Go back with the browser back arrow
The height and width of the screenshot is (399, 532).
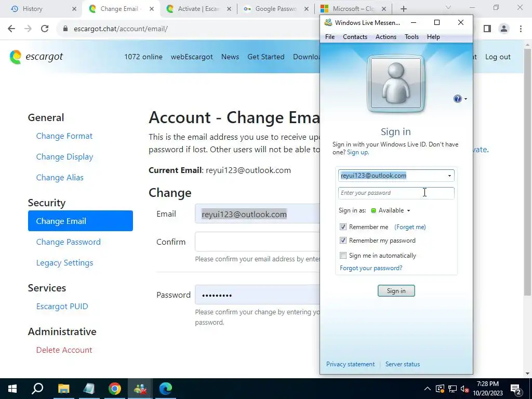click(11, 29)
